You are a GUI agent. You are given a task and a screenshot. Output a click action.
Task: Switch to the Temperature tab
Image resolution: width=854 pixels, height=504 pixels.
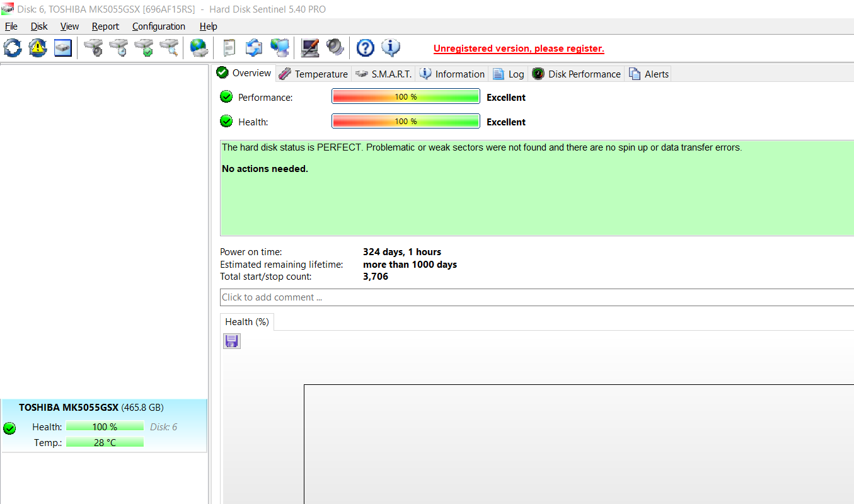pos(313,74)
